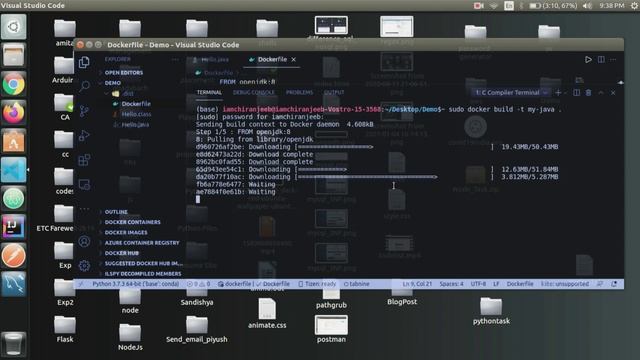Switch to the OUTPUT tab
Viewport: 640px width, 360px height.
(x=333, y=93)
